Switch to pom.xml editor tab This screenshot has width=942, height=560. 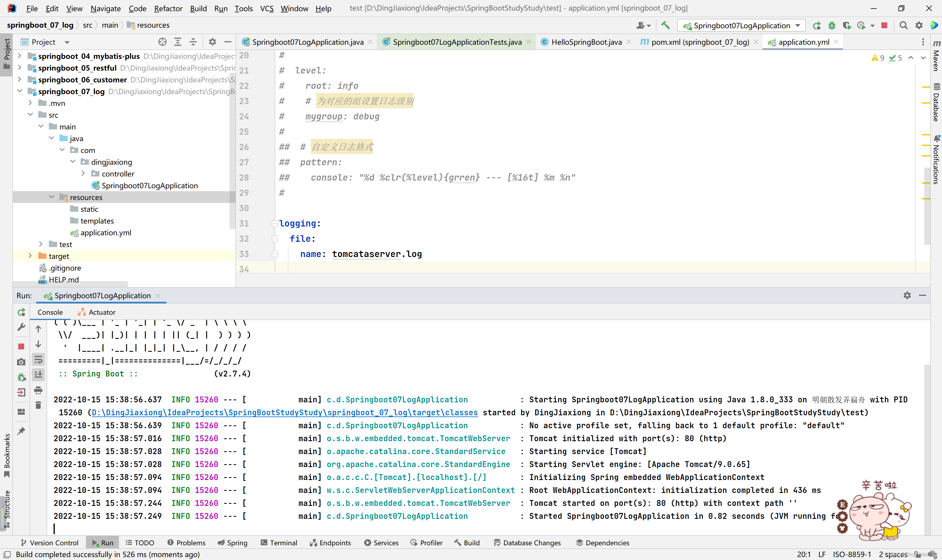(x=700, y=42)
